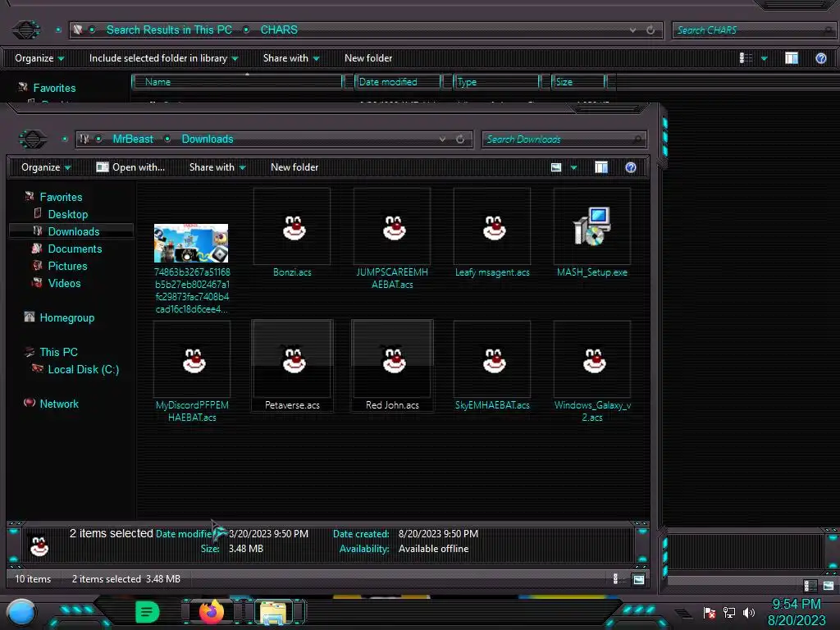The image size is (840, 630).
Task: Open Local Disk (C:) in navigation pane
Action: tap(83, 369)
